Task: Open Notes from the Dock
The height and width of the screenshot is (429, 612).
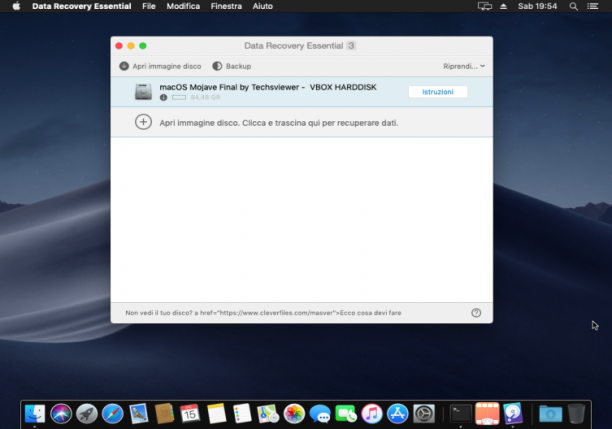Action: [216, 413]
